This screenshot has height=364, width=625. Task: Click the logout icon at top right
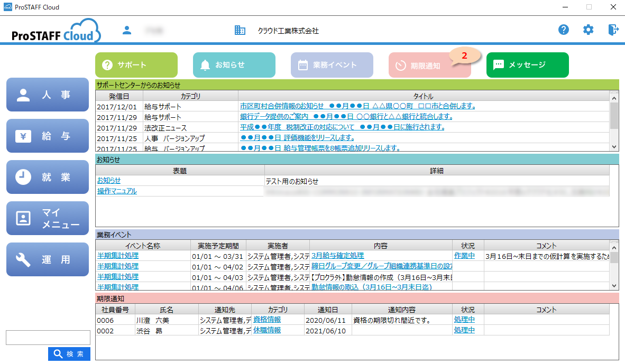tap(613, 30)
